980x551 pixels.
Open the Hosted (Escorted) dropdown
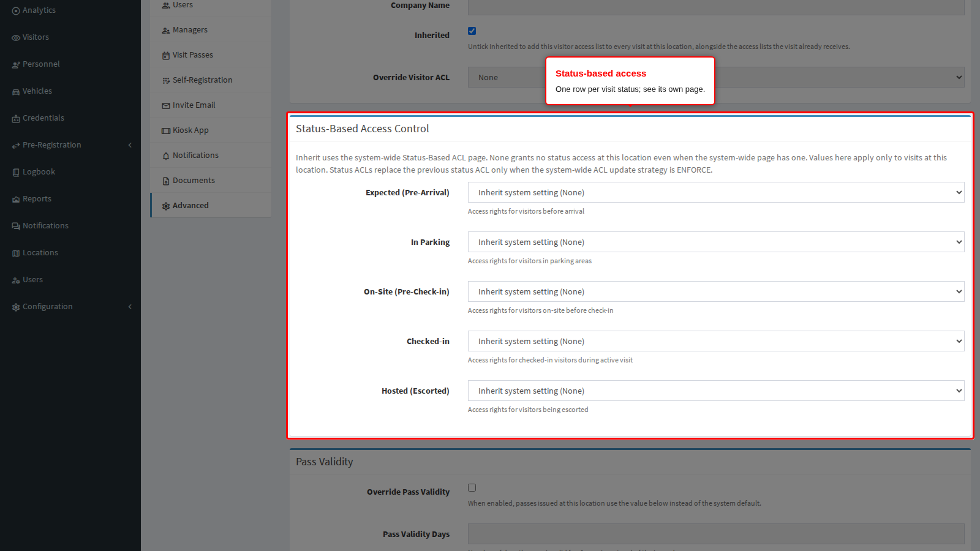click(716, 391)
